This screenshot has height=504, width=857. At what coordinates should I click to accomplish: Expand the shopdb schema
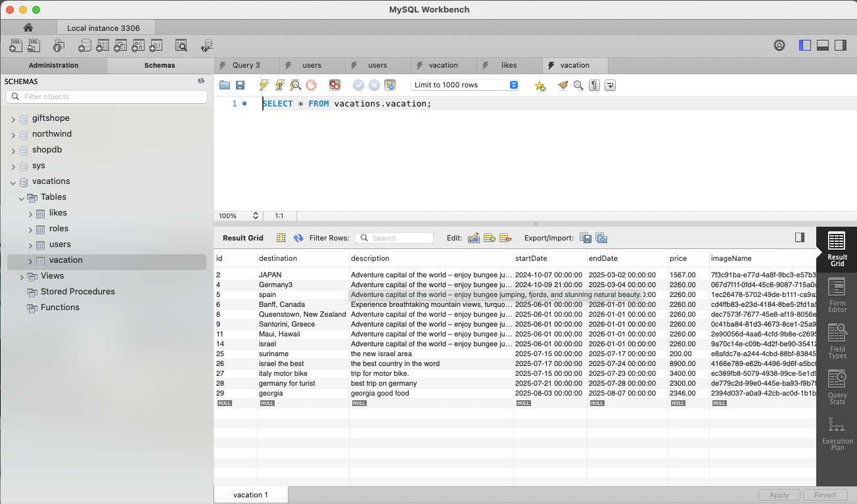[x=13, y=150]
